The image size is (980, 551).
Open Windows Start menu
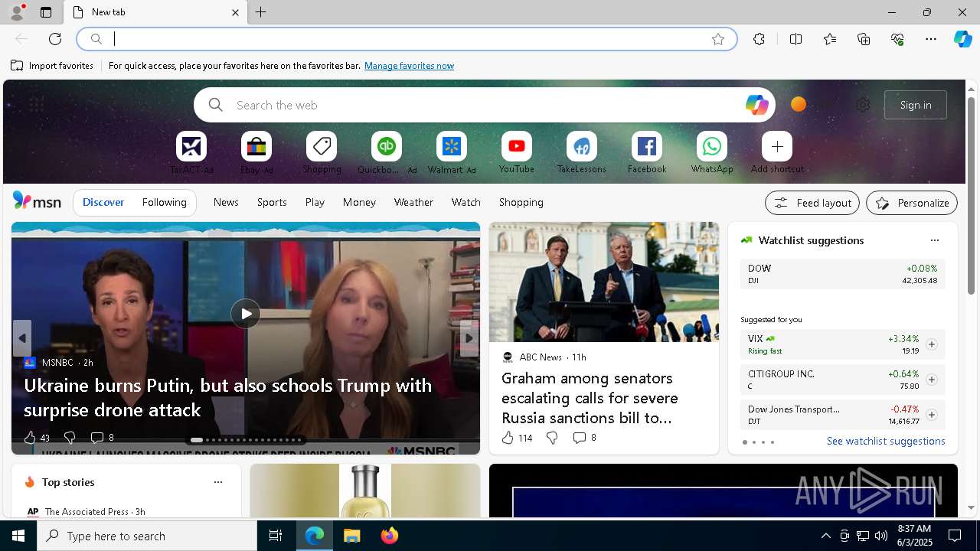point(18,536)
